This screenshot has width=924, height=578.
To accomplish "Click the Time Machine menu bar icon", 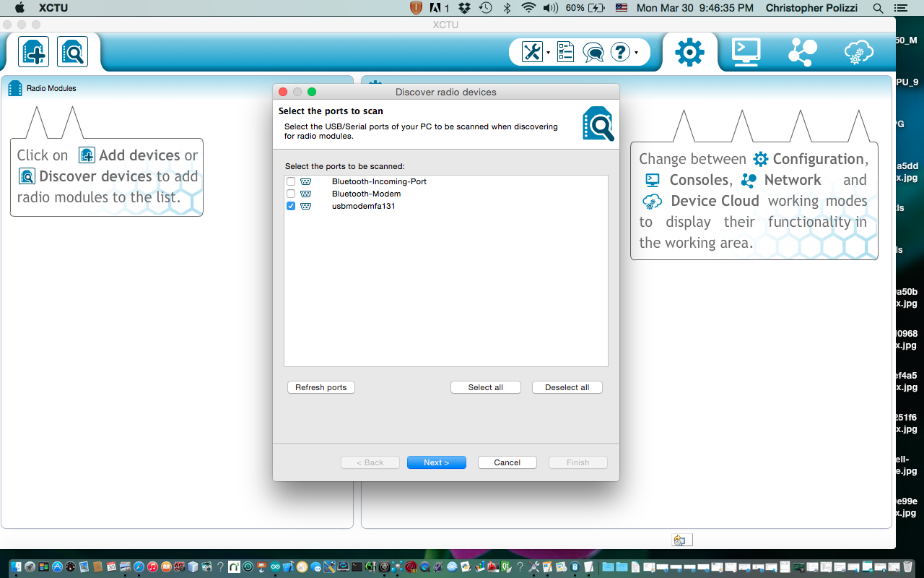I will click(486, 8).
